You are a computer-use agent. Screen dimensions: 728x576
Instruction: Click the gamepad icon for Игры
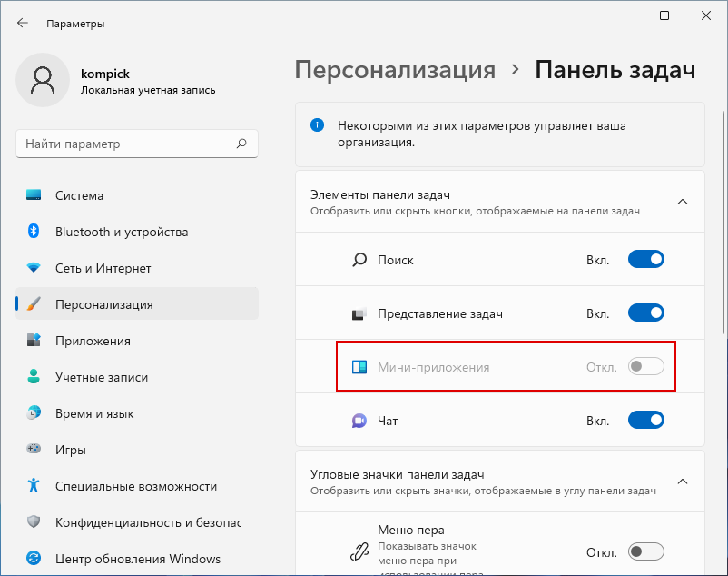tap(34, 449)
